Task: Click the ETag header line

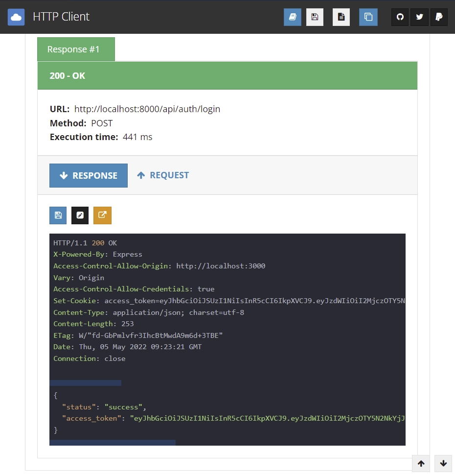Action: pyautogui.click(x=138, y=335)
